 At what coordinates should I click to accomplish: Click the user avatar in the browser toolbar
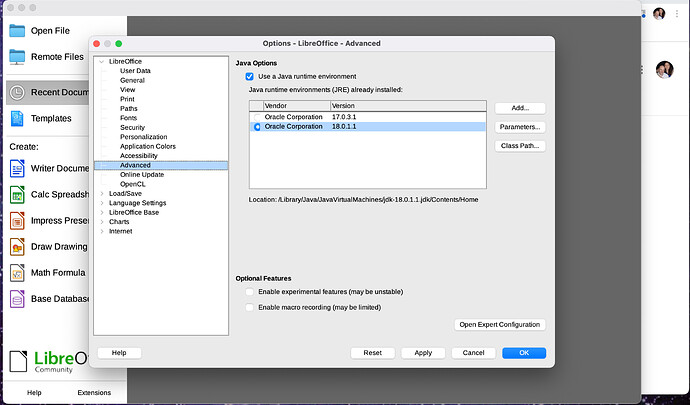pos(659,14)
